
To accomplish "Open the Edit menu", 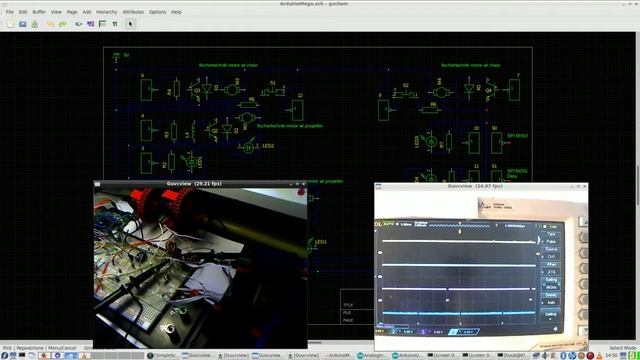I will (23, 12).
